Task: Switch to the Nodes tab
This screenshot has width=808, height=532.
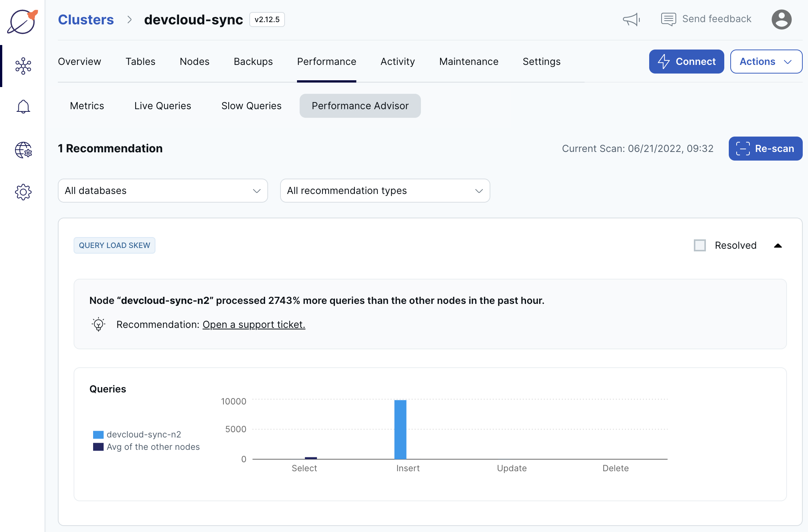Action: click(x=194, y=62)
